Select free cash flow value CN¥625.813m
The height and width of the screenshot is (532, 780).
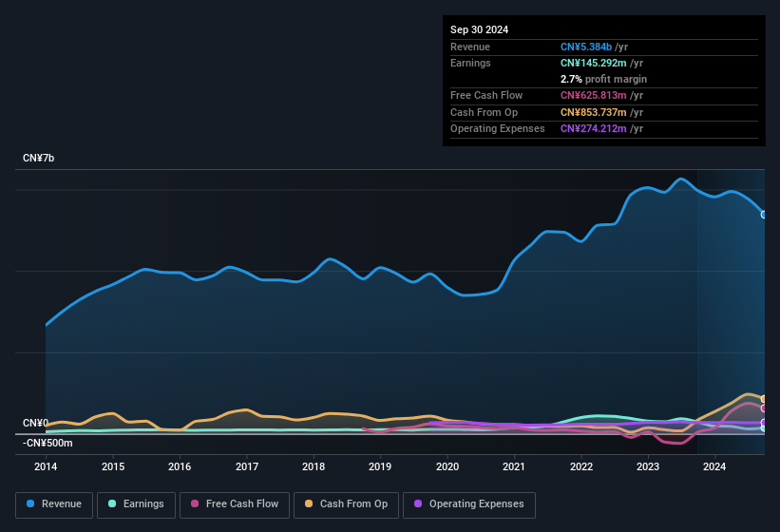coord(594,95)
